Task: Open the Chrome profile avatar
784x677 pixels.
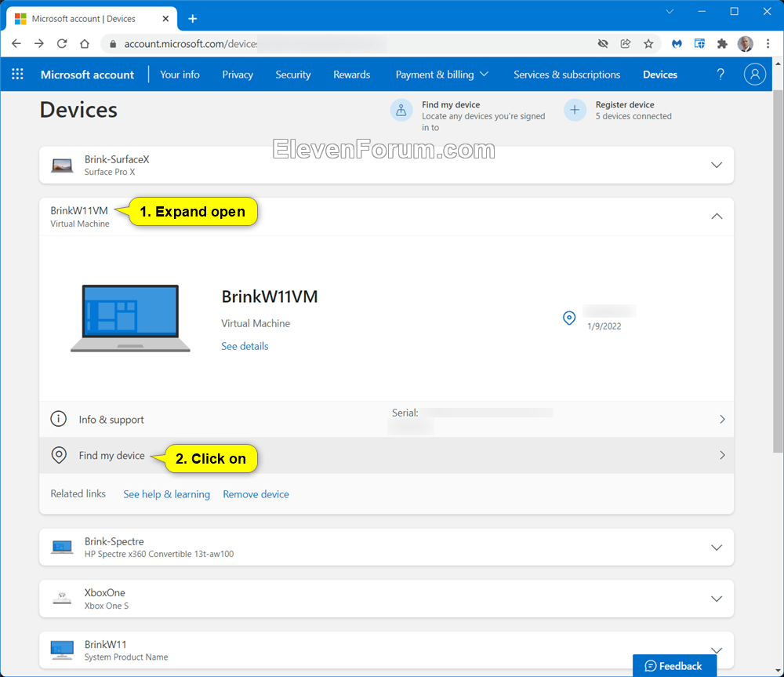Action: pyautogui.click(x=745, y=44)
